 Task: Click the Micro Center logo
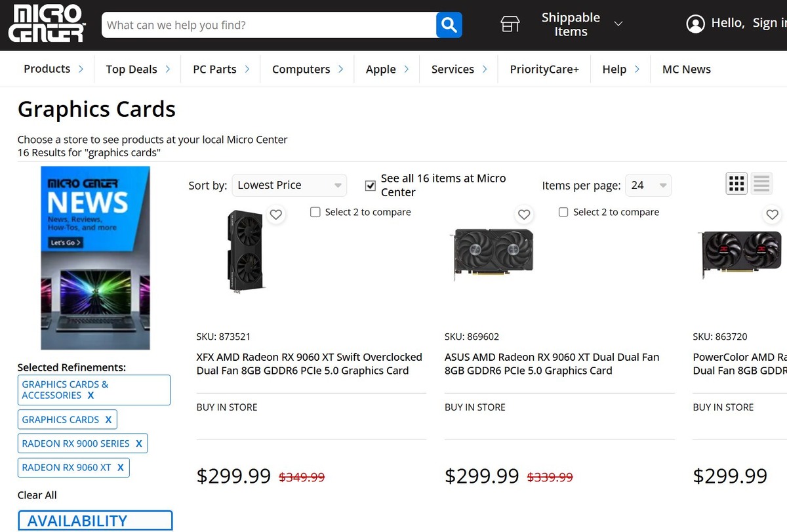pos(47,24)
